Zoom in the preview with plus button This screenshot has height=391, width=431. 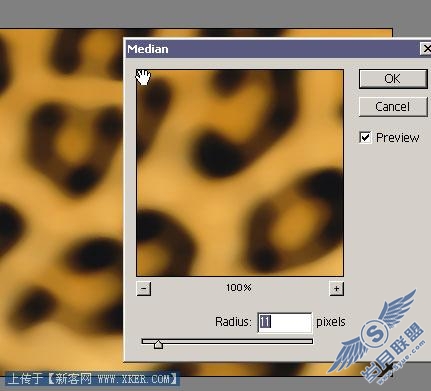click(x=336, y=288)
